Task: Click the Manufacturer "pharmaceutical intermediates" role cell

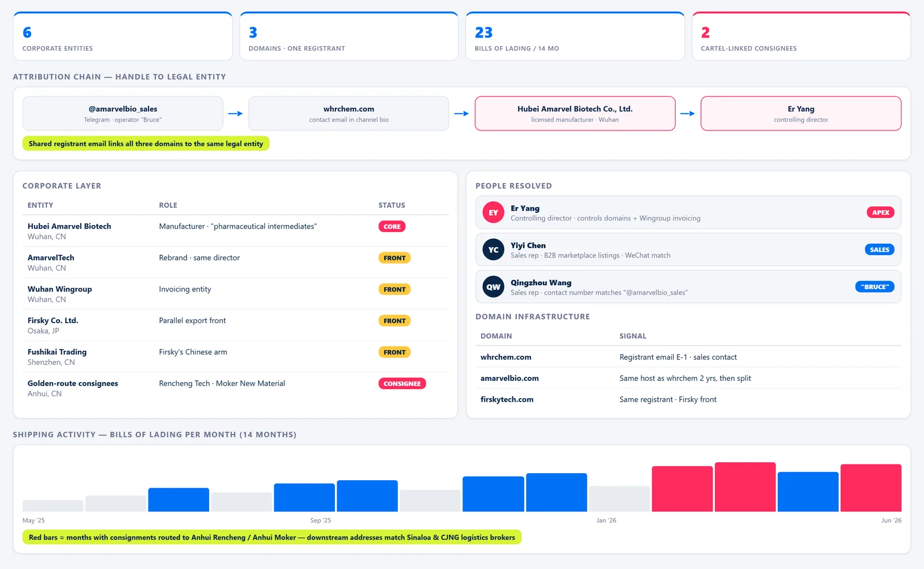Action: click(x=238, y=226)
